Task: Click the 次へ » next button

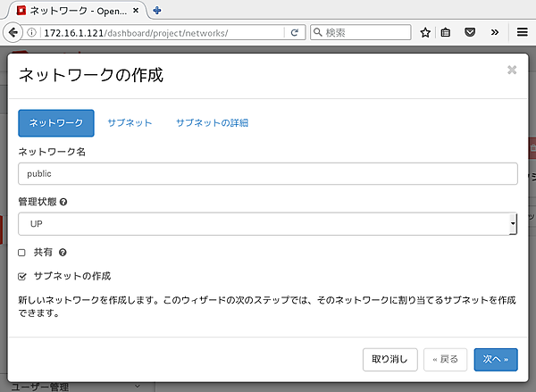Action: [496, 360]
